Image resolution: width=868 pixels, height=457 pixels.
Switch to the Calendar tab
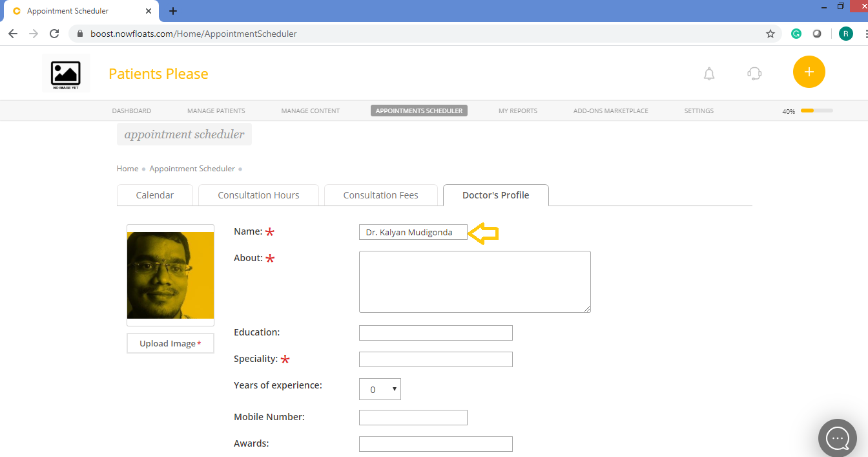click(x=155, y=195)
